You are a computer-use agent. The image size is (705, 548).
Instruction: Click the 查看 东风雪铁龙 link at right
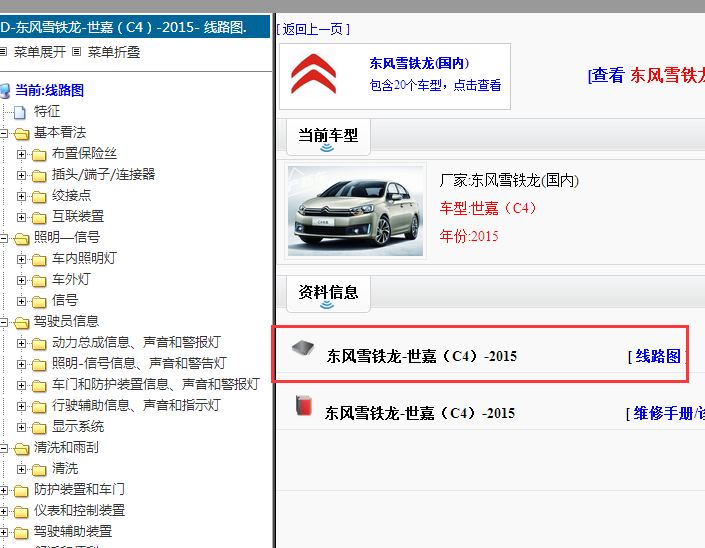click(646, 75)
